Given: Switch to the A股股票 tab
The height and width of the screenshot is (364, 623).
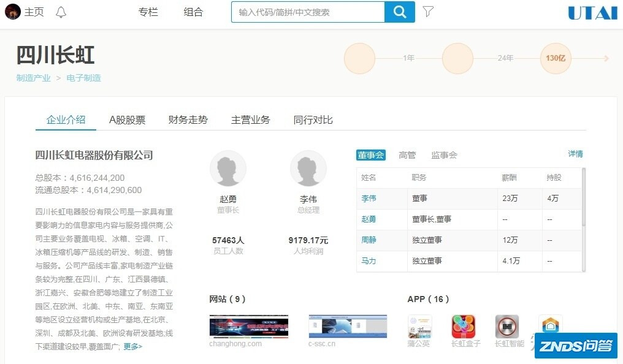Looking at the screenshot, I should point(127,119).
